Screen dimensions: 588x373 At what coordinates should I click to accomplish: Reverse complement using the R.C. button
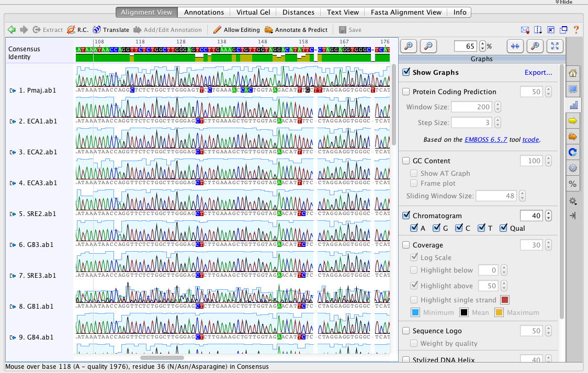click(77, 30)
